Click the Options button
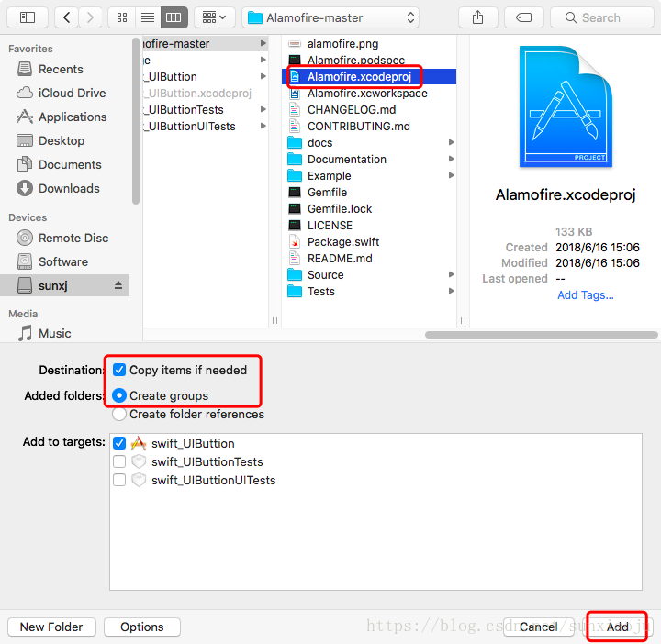The height and width of the screenshot is (644, 661). [142, 627]
